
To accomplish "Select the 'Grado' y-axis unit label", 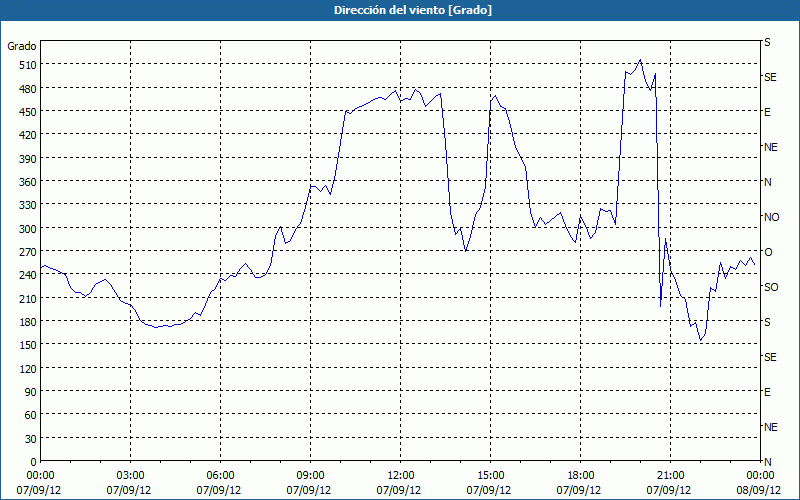I will 22,46.
